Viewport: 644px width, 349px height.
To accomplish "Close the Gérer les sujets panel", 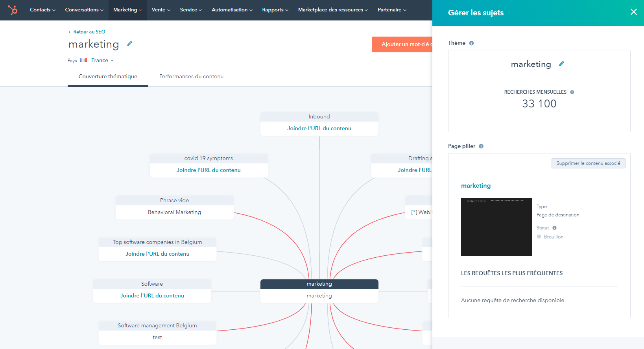I will [633, 12].
